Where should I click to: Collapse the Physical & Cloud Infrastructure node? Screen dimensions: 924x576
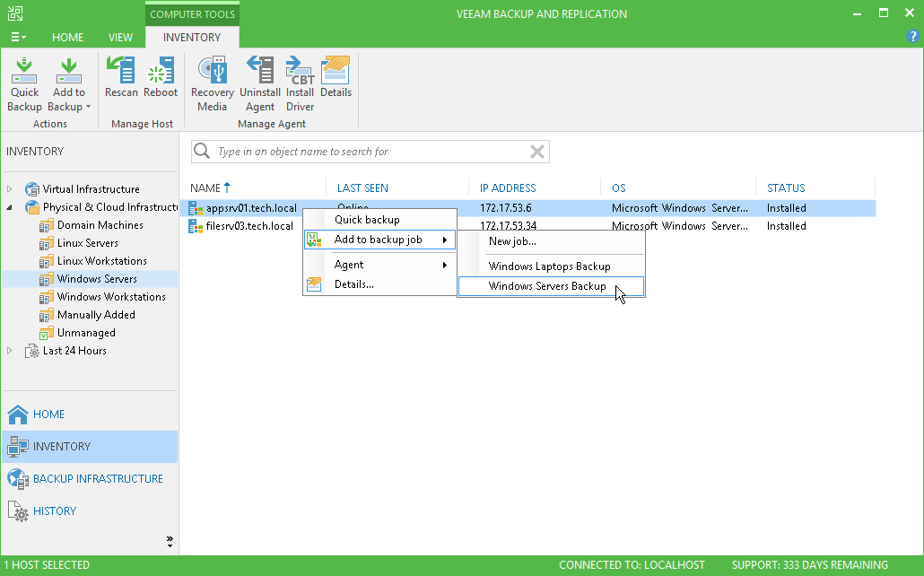click(10, 207)
